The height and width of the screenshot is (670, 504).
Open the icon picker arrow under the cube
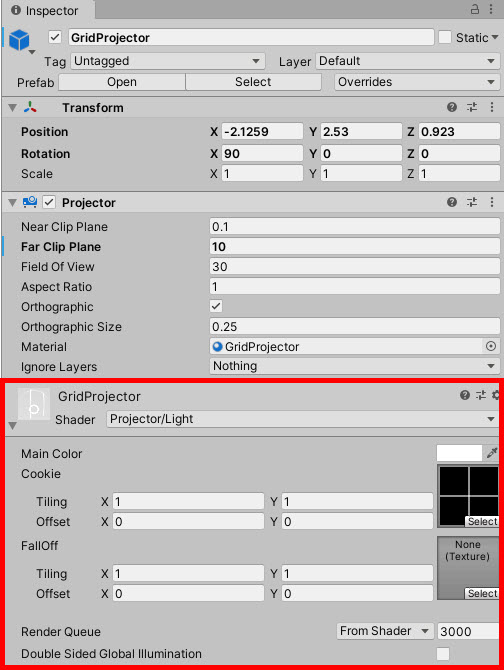coord(32,53)
